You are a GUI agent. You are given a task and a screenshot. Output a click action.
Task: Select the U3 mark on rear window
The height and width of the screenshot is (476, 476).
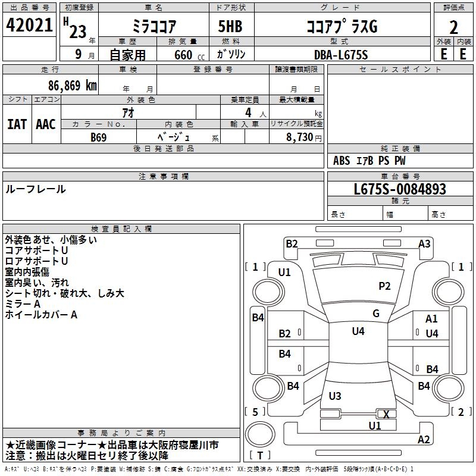click(x=335, y=396)
